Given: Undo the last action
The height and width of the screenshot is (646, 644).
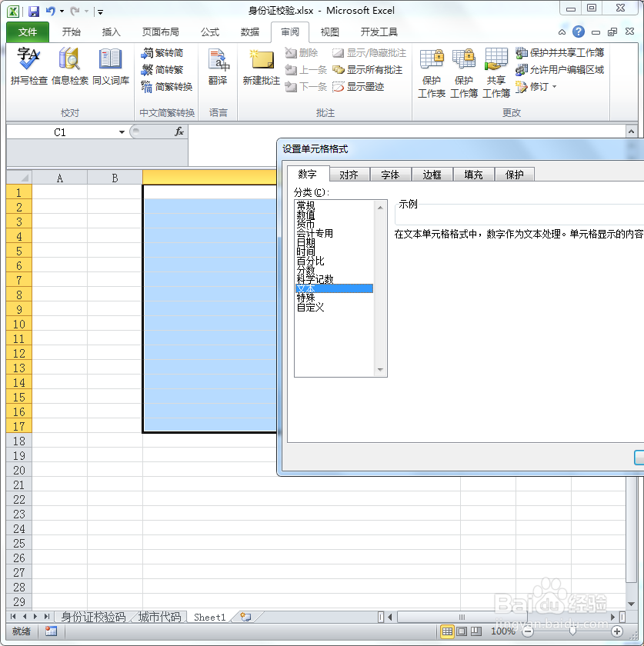Looking at the screenshot, I should click(x=51, y=11).
